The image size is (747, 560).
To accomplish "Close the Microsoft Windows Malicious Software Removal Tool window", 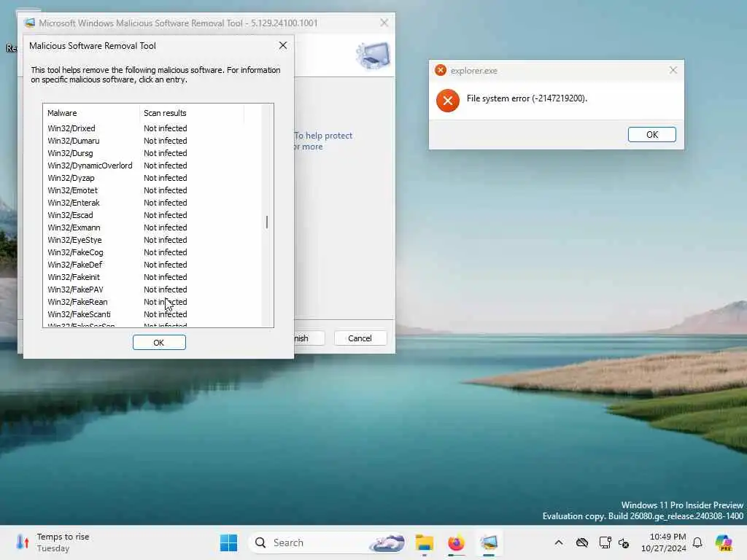I will click(384, 23).
